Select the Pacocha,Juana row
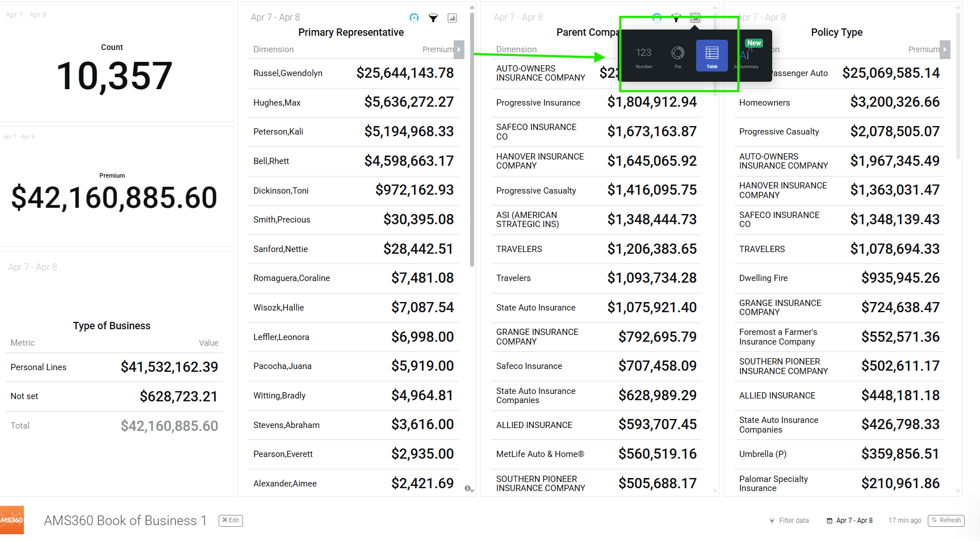The width and height of the screenshot is (980, 541). pos(353,366)
